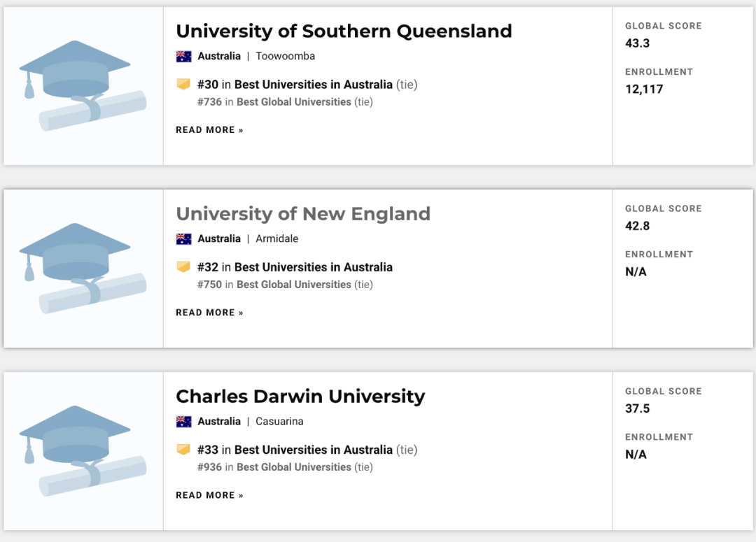
Task: Open Best Global Universities link at #736
Action: 293,102
